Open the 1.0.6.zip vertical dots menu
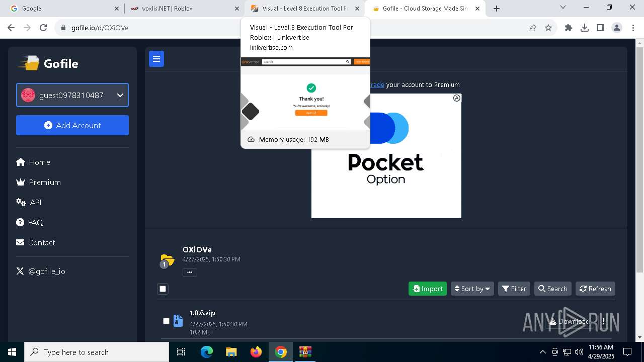The image size is (644, 362). 603,321
